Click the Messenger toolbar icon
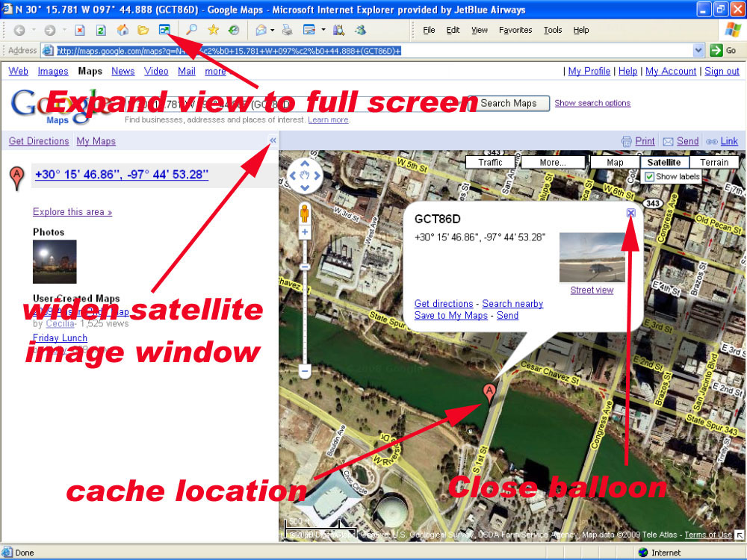This screenshot has height=560, width=747. pyautogui.click(x=361, y=30)
